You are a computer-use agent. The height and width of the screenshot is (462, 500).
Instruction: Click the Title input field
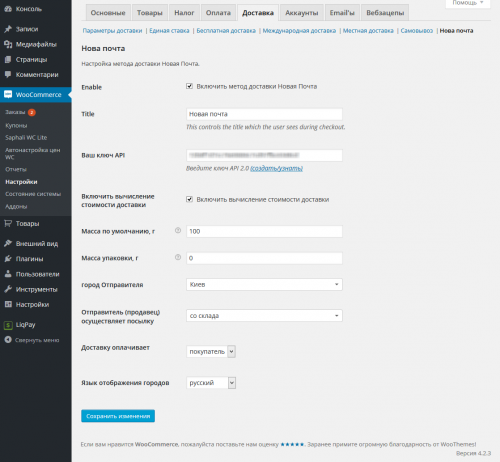pos(264,114)
